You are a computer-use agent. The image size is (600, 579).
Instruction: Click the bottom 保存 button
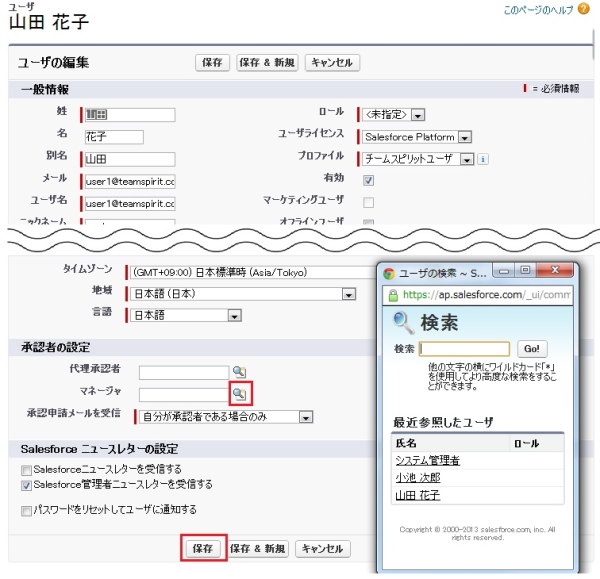[203, 548]
